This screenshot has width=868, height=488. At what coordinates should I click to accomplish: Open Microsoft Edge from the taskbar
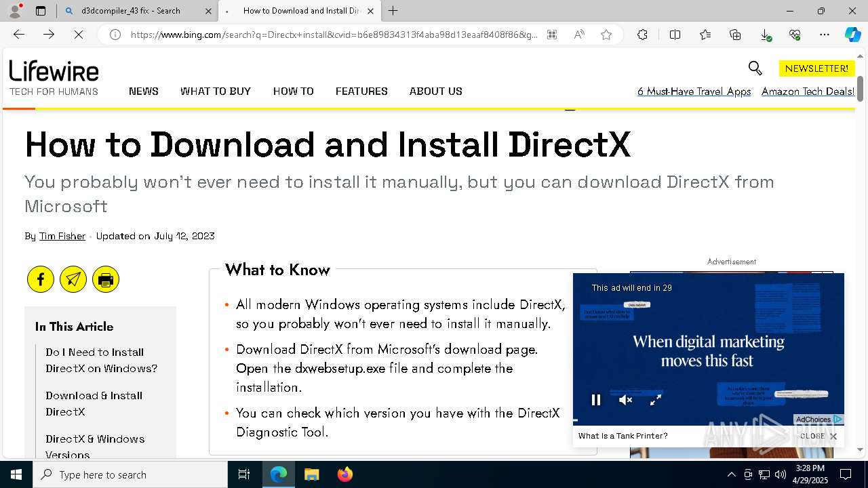tap(279, 474)
